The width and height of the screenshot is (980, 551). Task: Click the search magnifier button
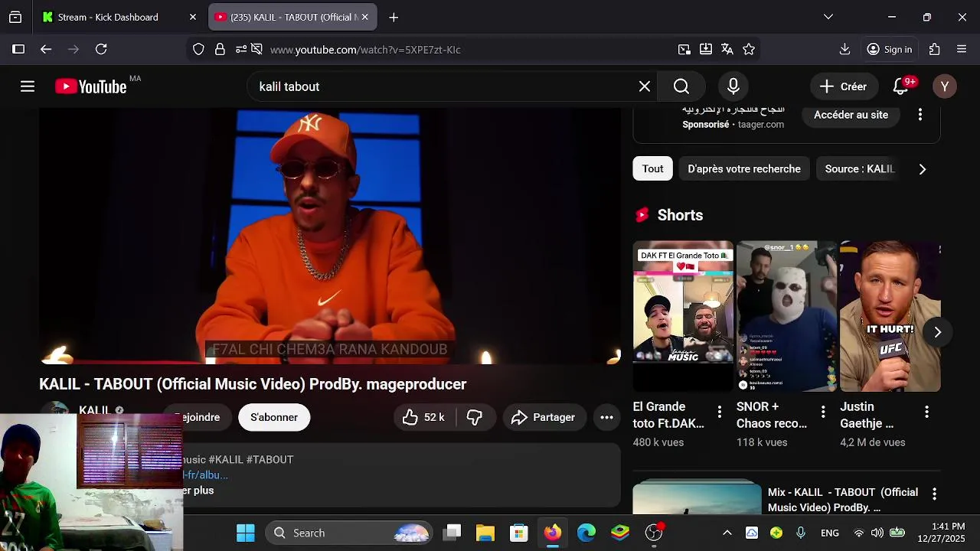(x=681, y=86)
